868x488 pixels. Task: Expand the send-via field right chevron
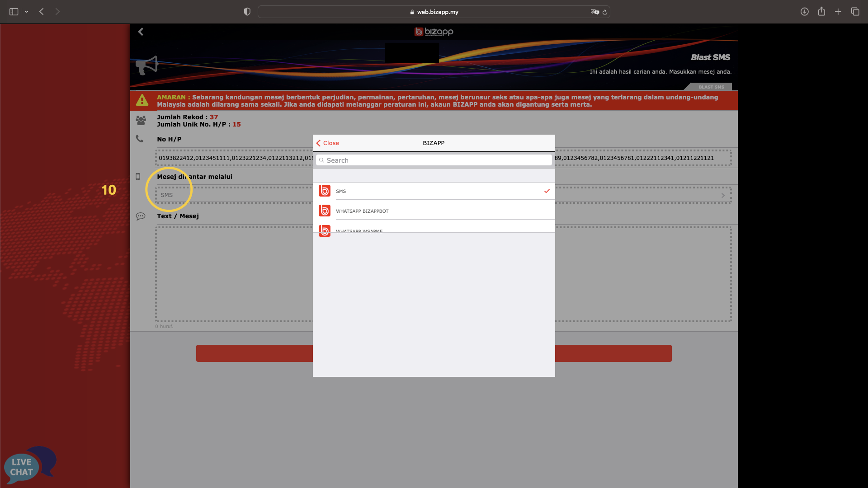(723, 196)
